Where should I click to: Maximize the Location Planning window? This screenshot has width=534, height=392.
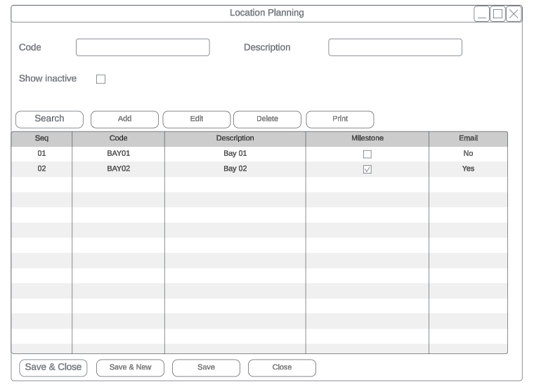point(497,14)
